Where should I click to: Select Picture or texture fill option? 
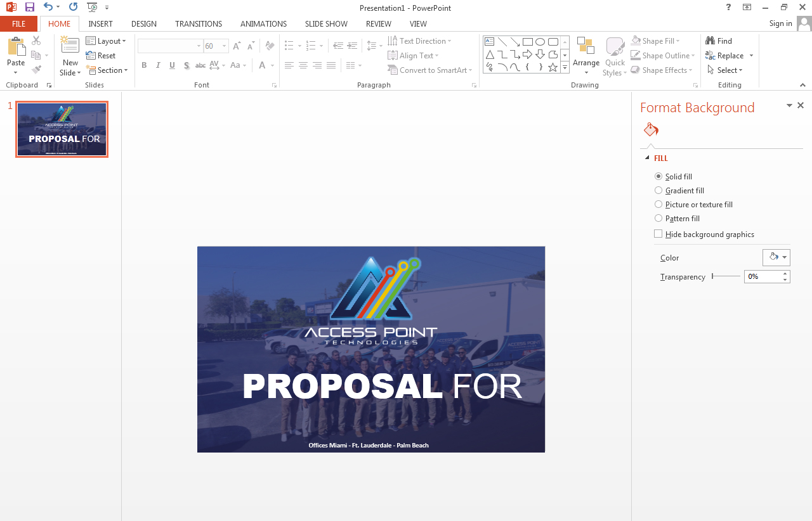coord(658,205)
